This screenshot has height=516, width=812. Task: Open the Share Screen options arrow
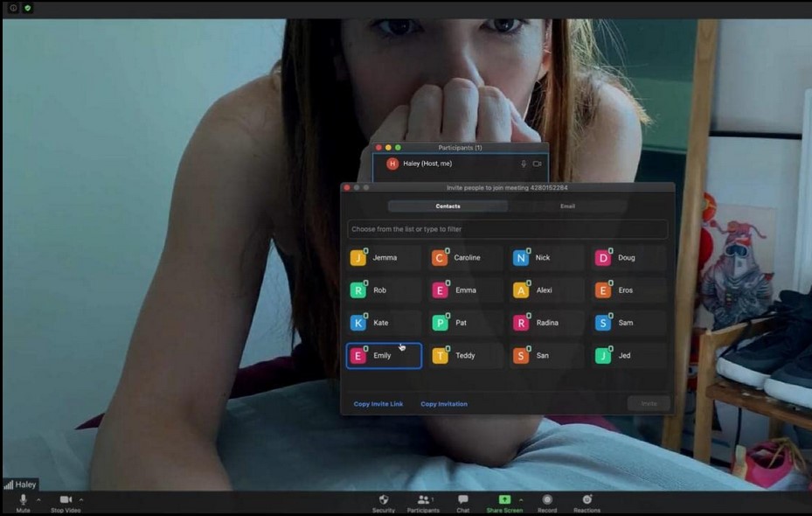(521, 499)
